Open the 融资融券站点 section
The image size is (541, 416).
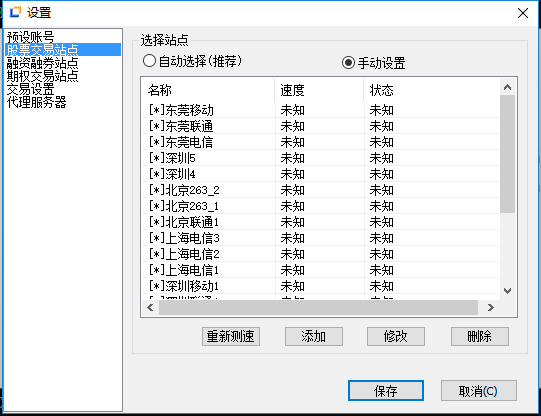point(42,63)
